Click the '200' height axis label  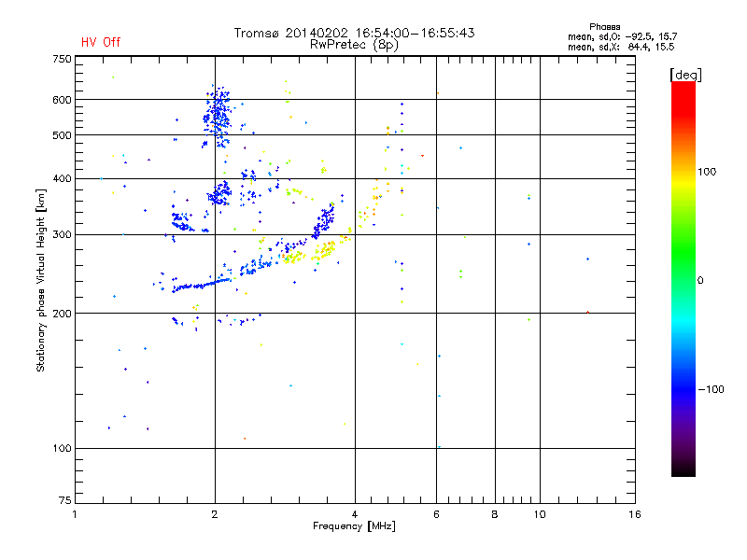click(x=62, y=314)
